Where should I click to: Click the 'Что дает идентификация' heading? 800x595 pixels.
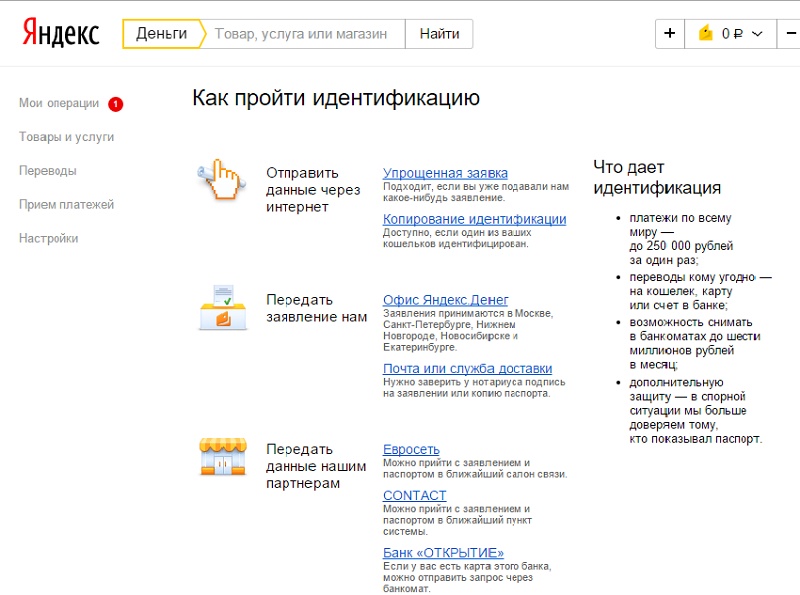coord(657,178)
